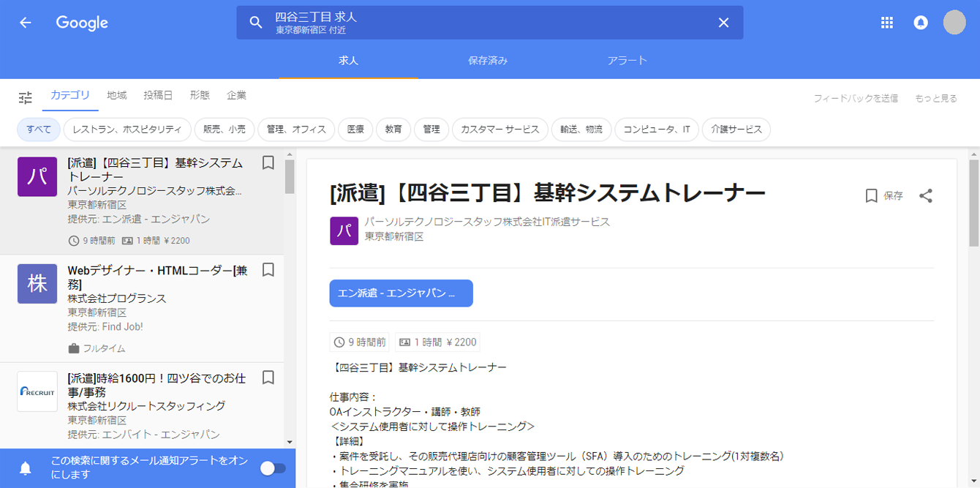The width and height of the screenshot is (980, 488).
Task: Click 株式会社リクルートスタッフィング company name
Action: [x=146, y=406]
